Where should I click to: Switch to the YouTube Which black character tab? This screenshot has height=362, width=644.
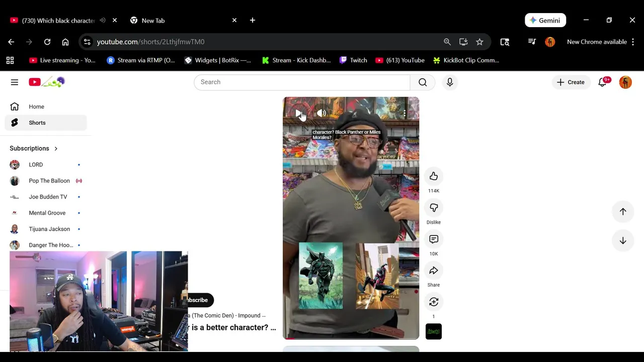[58, 21]
